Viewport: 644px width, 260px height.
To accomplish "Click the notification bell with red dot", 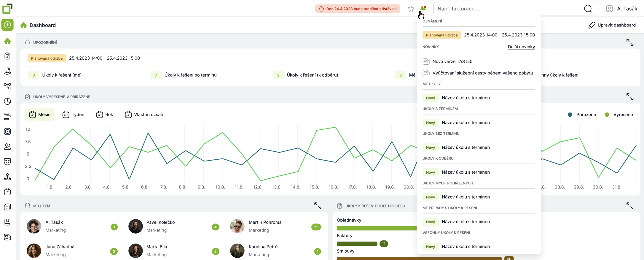I will (x=423, y=9).
